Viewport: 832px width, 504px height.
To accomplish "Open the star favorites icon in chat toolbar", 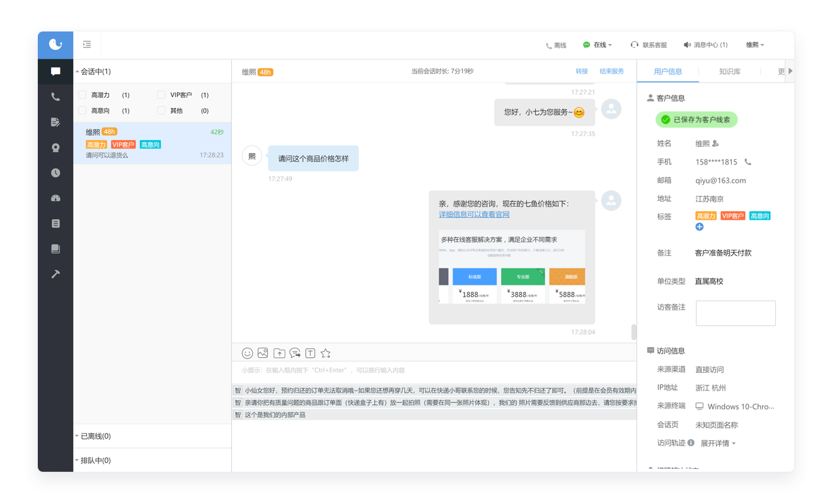I will coord(325,353).
